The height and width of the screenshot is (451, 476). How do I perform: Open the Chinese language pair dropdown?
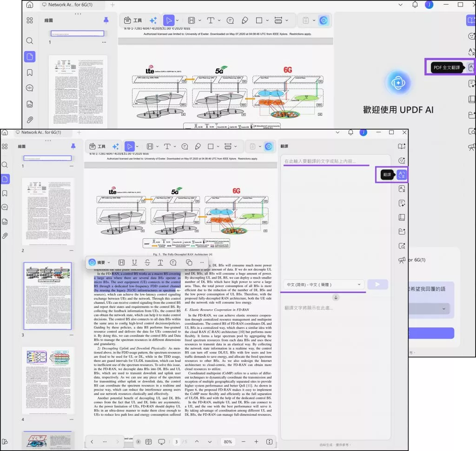coord(324,285)
